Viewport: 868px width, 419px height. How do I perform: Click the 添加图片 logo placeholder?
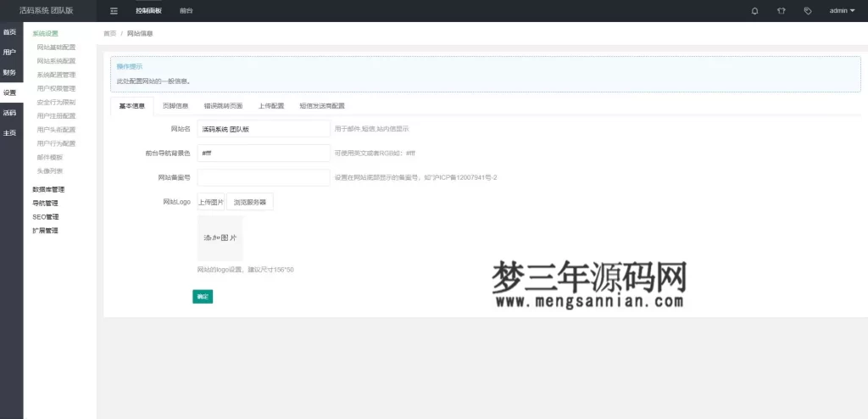tap(220, 238)
